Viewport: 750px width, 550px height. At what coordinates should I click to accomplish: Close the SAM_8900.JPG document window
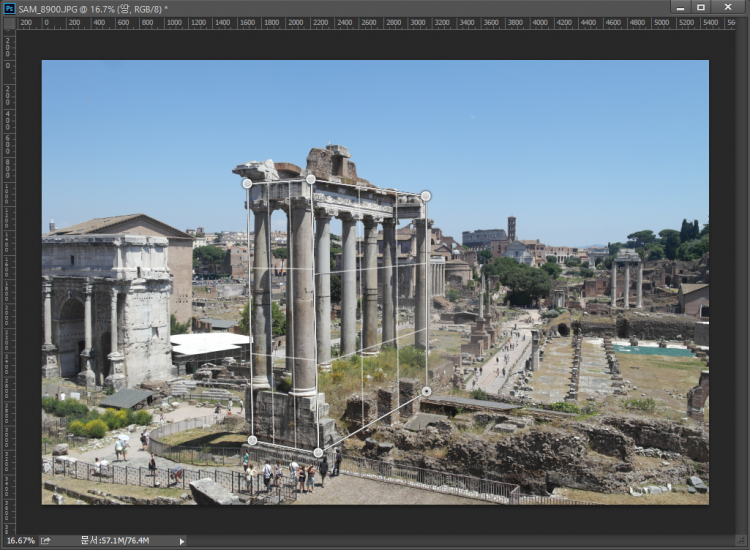[x=728, y=8]
